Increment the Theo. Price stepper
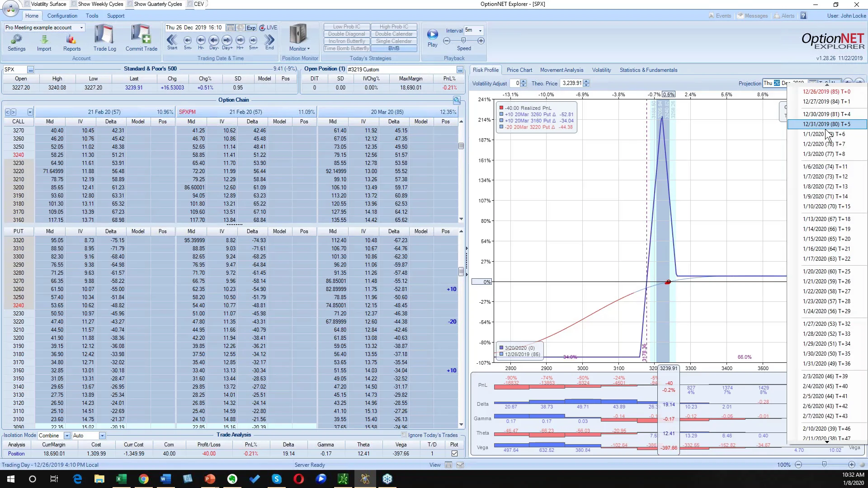The width and height of the screenshot is (868, 488). click(586, 82)
